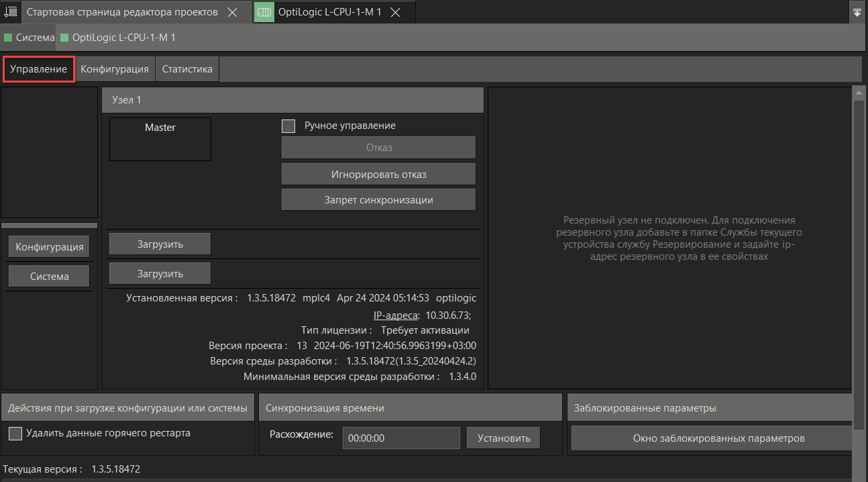Click the Требует активации license text
This screenshot has width=868, height=482.
point(425,330)
